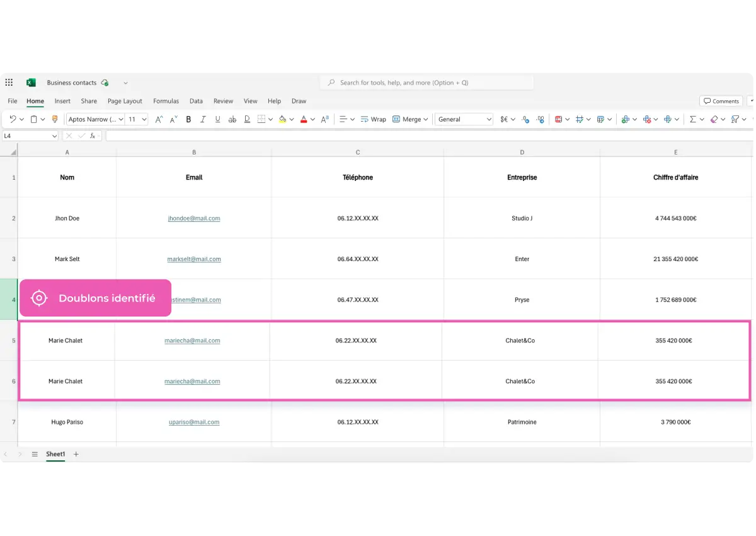Image resolution: width=756 pixels, height=536 pixels.
Task: Open markselt@mail.com email link
Action: coord(194,259)
